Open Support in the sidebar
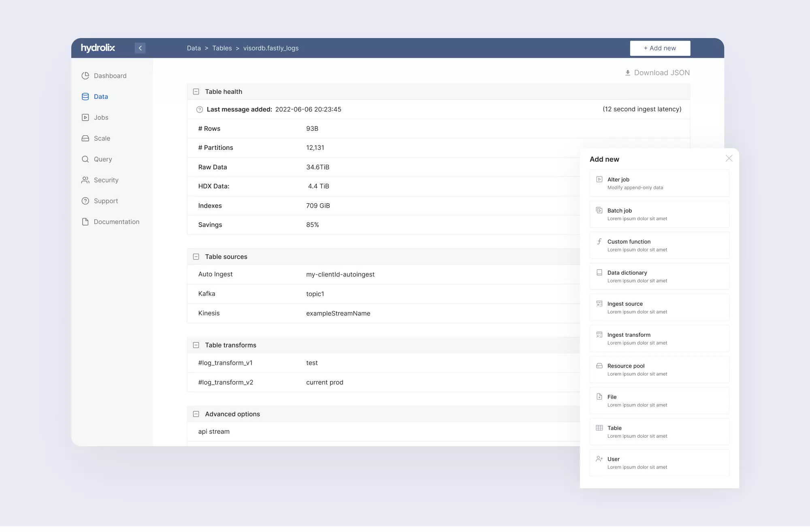This screenshot has width=810, height=532. pyautogui.click(x=106, y=201)
